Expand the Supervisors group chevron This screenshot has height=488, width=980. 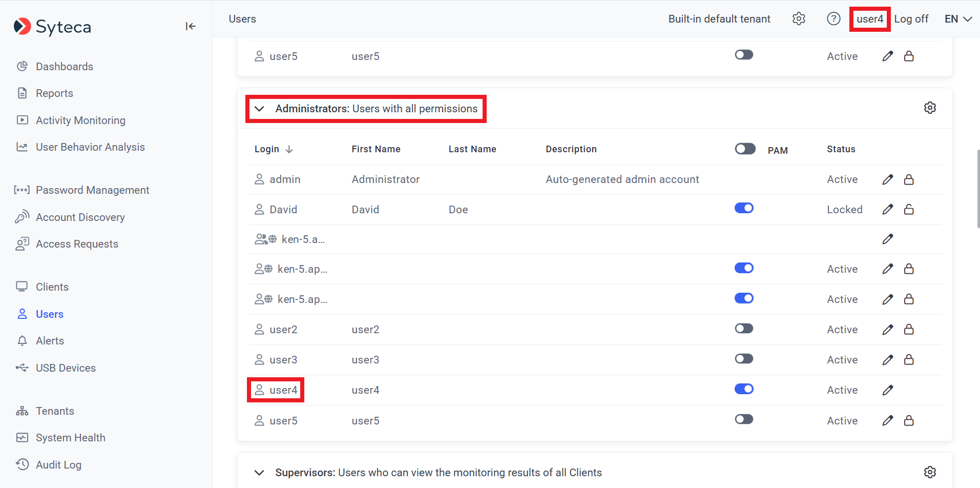260,473
